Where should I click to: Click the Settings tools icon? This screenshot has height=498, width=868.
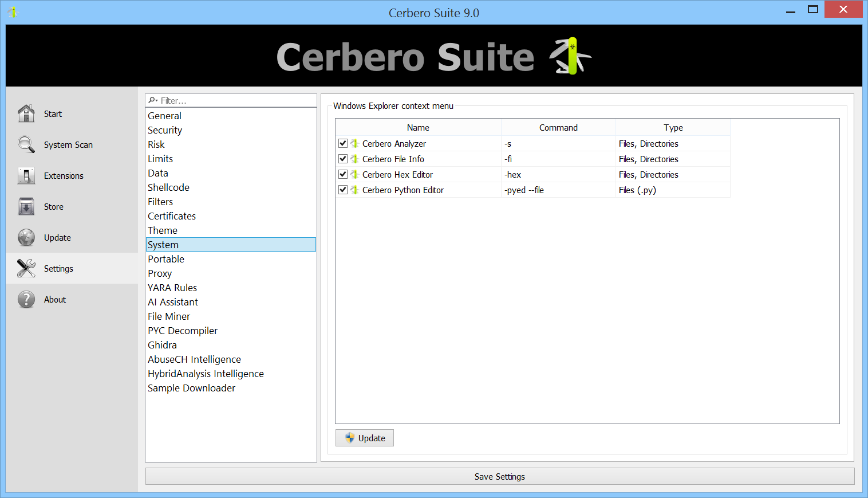(x=26, y=268)
